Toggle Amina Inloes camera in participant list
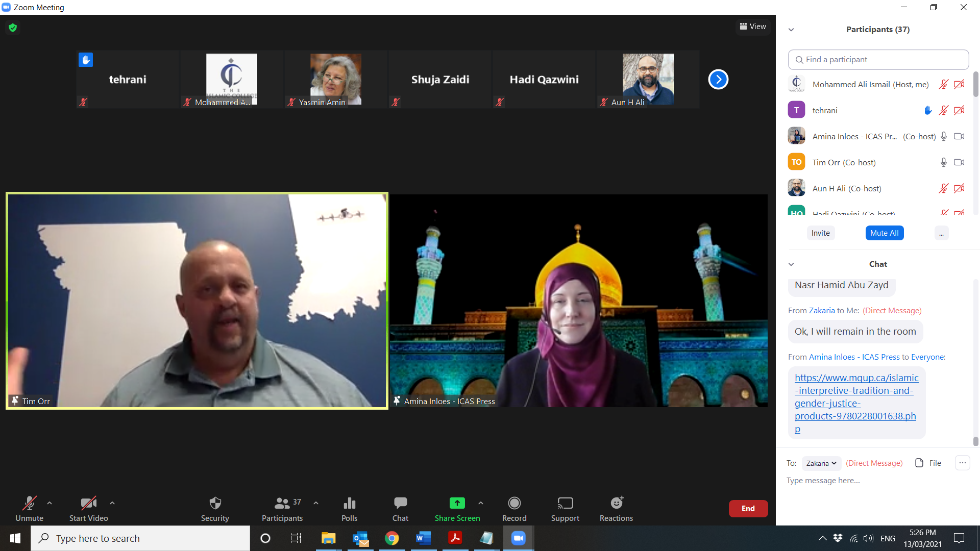 pos(959,136)
